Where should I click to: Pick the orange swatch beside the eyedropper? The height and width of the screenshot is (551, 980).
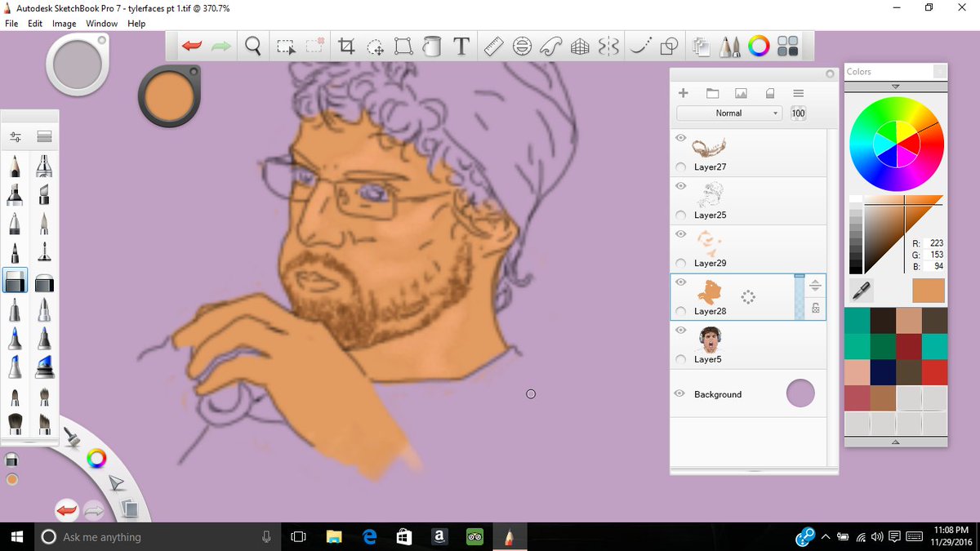coord(928,290)
